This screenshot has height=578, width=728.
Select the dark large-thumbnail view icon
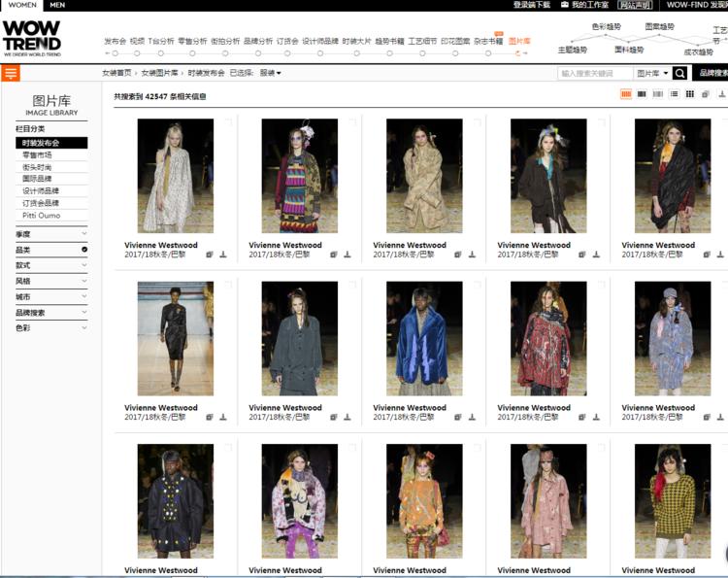(x=642, y=94)
